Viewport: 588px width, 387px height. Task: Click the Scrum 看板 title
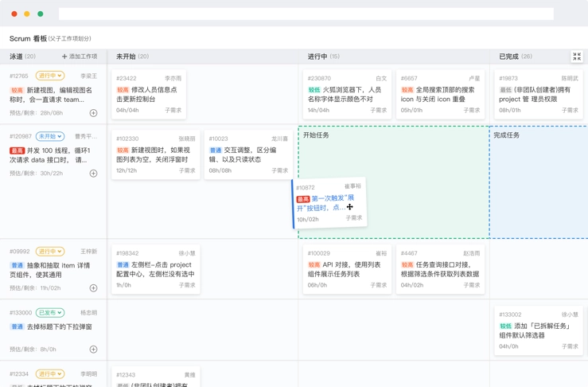point(28,38)
